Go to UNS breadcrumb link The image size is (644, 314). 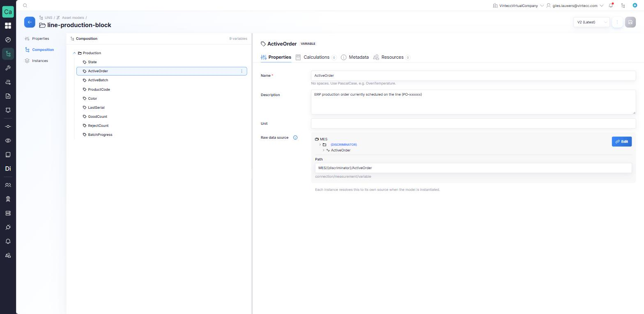tap(48, 18)
